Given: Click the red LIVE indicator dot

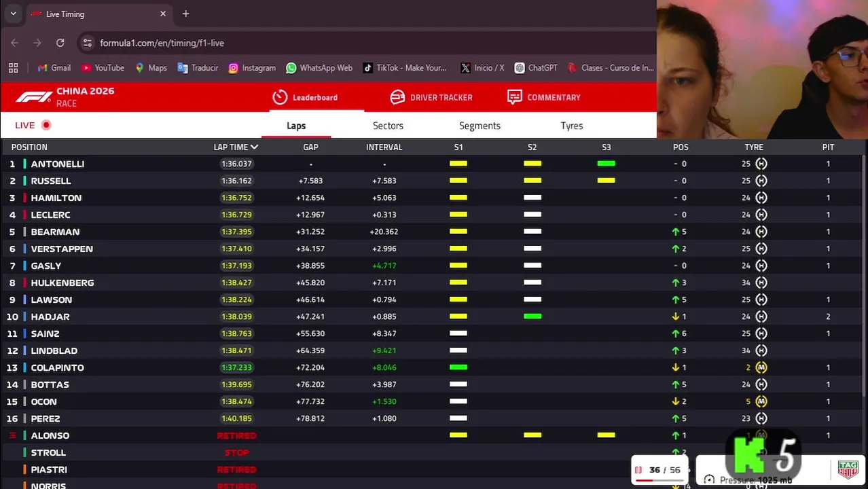Looking at the screenshot, I should click(x=46, y=125).
